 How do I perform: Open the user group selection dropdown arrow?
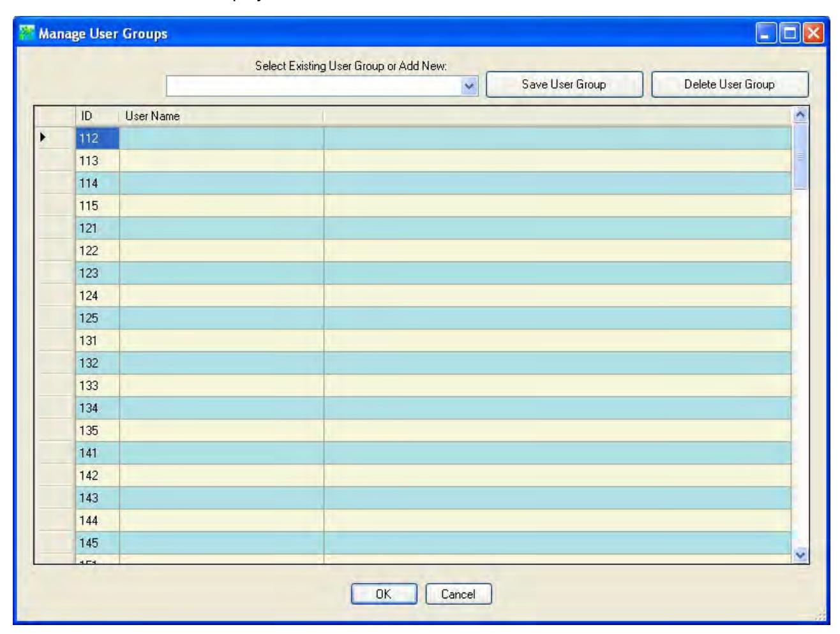pyautogui.click(x=469, y=86)
